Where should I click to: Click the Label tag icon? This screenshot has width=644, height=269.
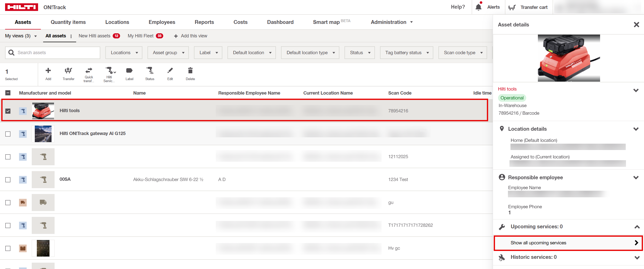click(129, 71)
